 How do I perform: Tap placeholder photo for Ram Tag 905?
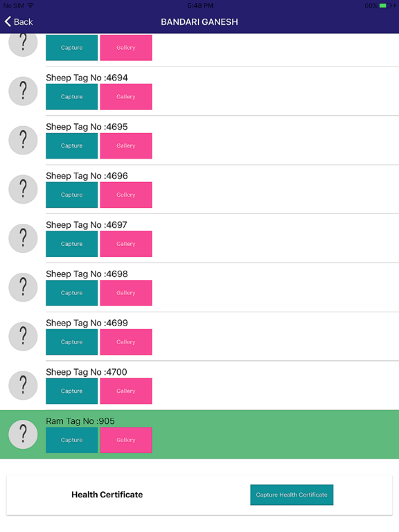23,434
